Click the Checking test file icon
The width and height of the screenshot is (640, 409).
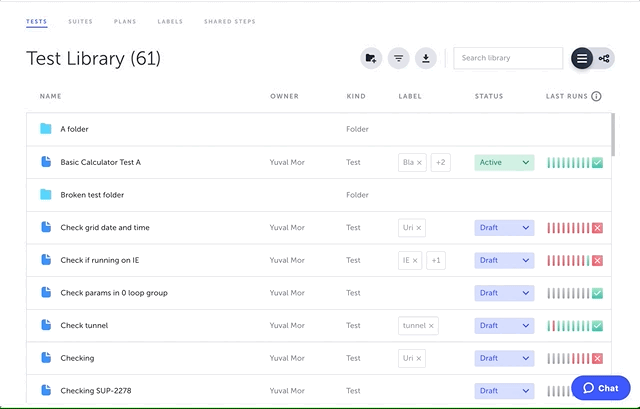46,358
